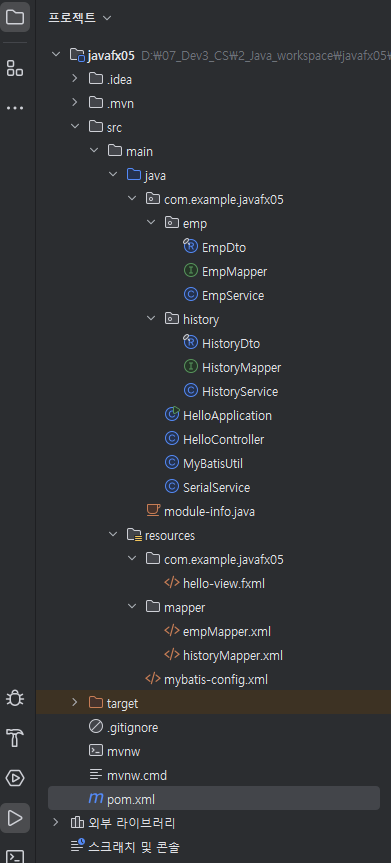Open the Terminal tool window icon

[x=15, y=856]
